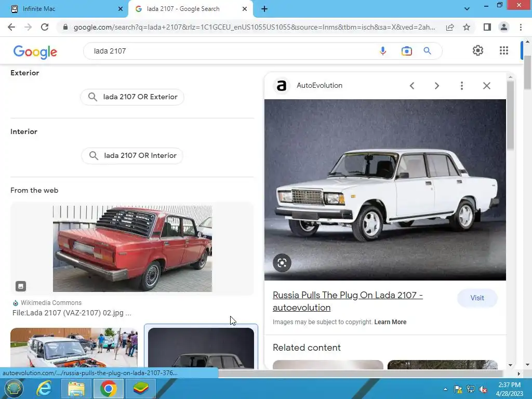Search by image with the camera icon

pos(406,51)
